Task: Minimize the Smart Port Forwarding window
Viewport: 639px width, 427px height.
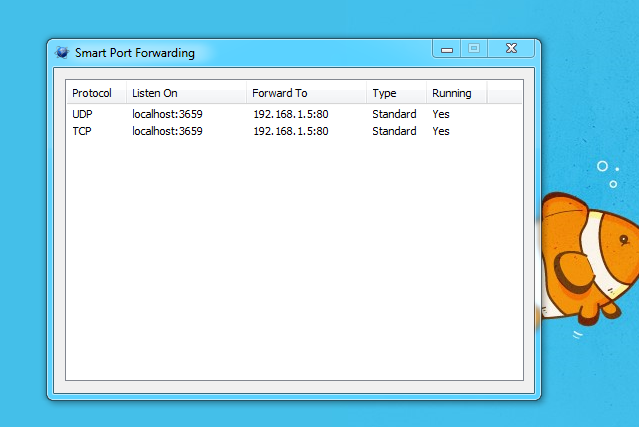Action: pyautogui.click(x=447, y=49)
